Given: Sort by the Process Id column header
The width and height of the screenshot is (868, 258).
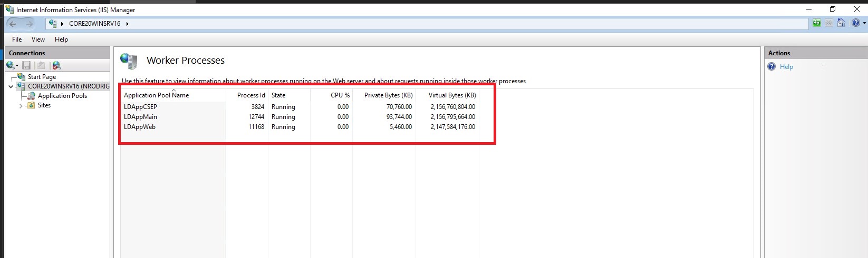Looking at the screenshot, I should pyautogui.click(x=250, y=95).
